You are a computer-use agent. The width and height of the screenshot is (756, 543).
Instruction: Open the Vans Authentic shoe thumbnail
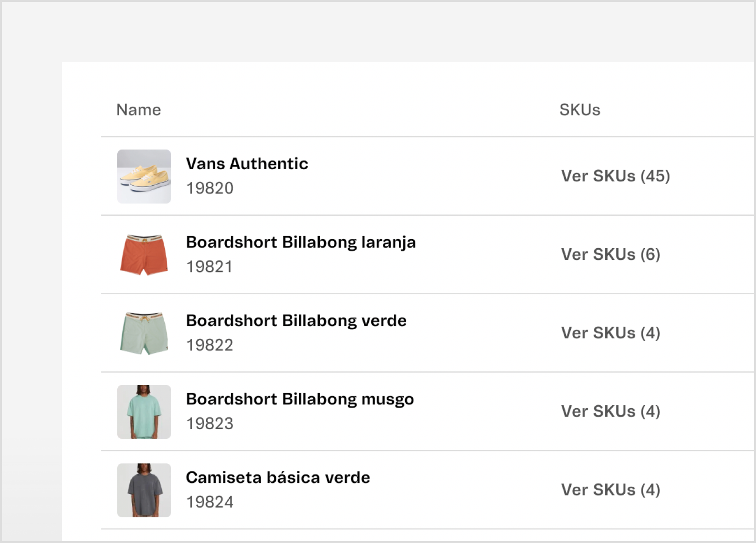pos(144,176)
